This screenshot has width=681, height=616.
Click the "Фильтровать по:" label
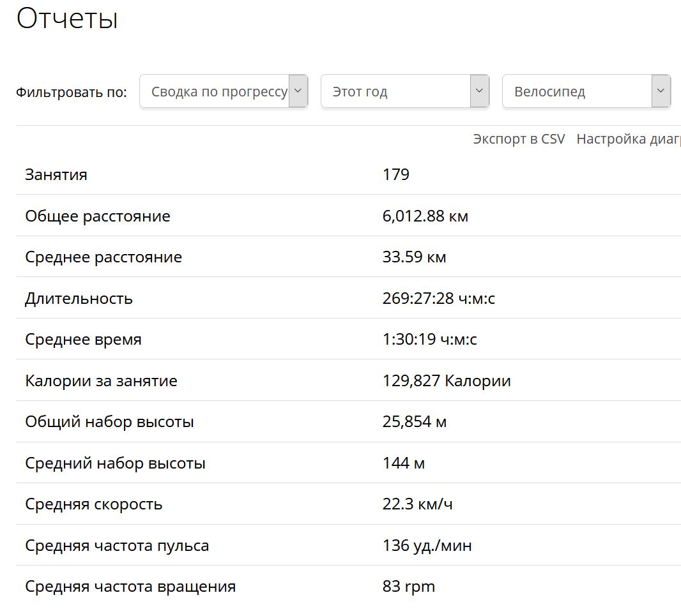point(72,92)
